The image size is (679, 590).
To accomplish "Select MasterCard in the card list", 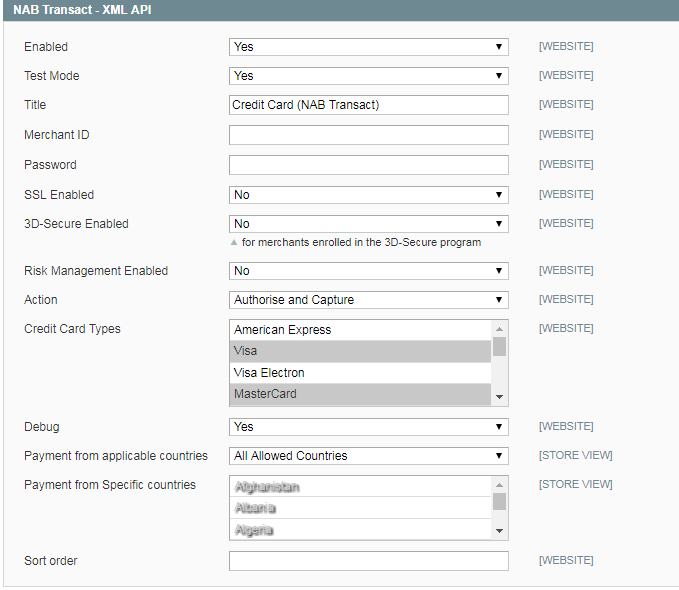I will 360,394.
